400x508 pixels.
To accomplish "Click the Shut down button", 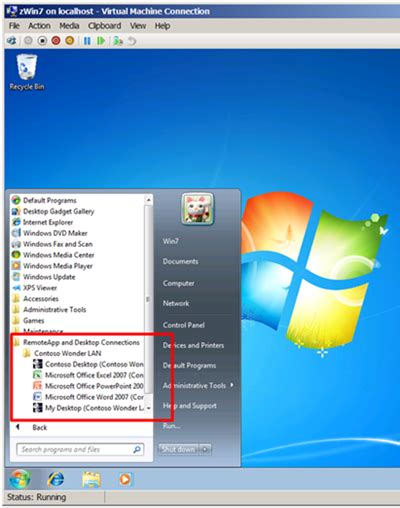I will coord(179,449).
